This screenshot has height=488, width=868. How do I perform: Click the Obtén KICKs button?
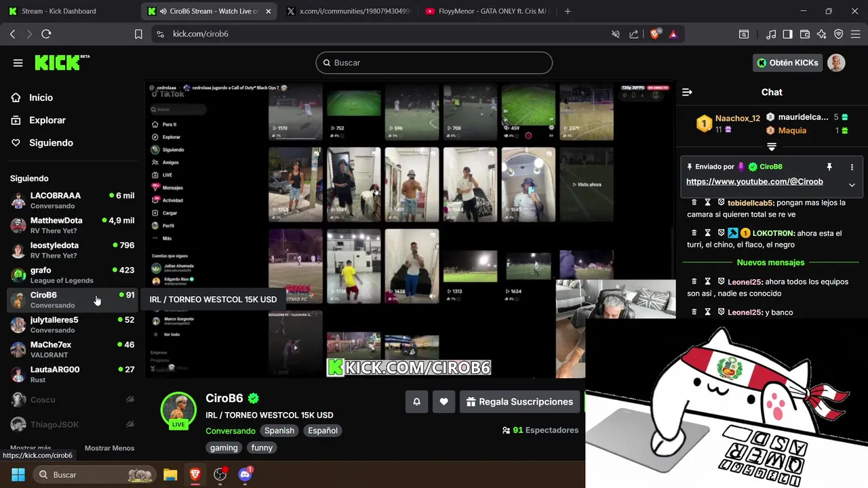[x=787, y=63]
